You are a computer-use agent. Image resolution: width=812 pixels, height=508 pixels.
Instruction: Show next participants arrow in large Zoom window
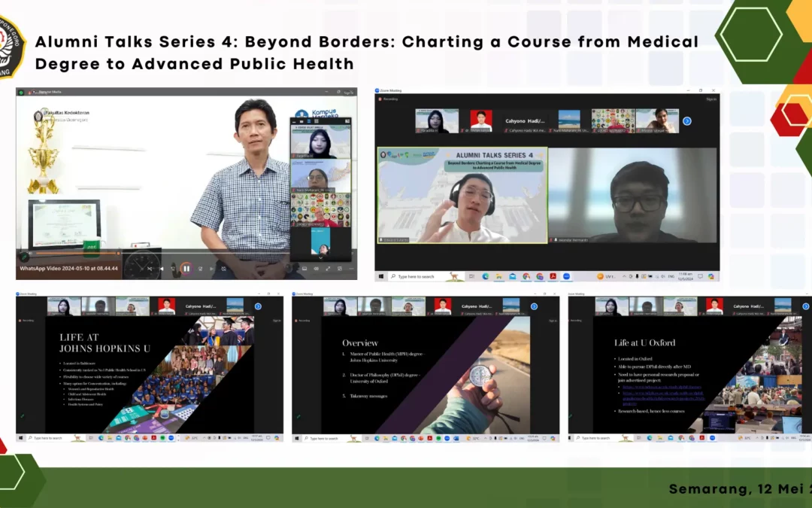coord(686,120)
